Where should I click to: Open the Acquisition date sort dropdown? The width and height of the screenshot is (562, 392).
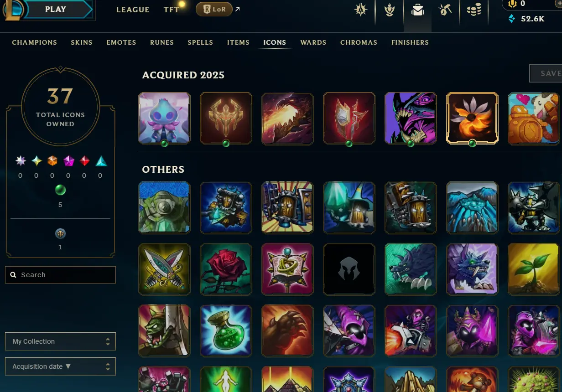tap(60, 366)
